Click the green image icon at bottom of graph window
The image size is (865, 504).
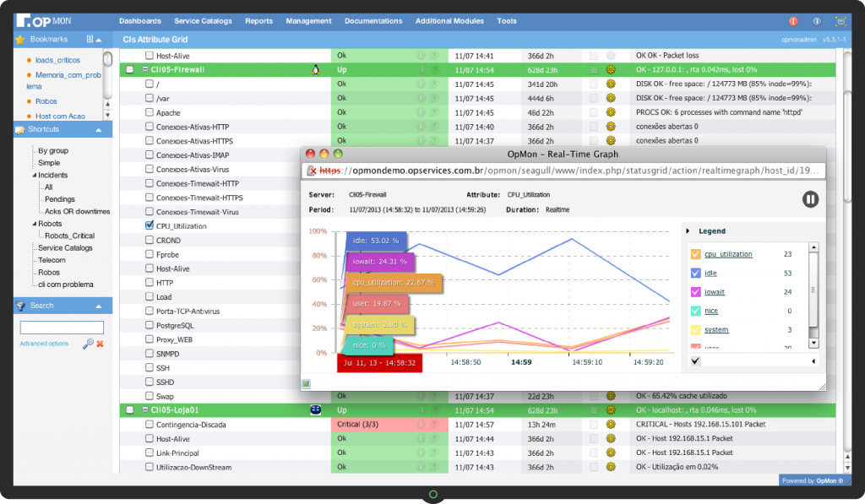coord(306,384)
